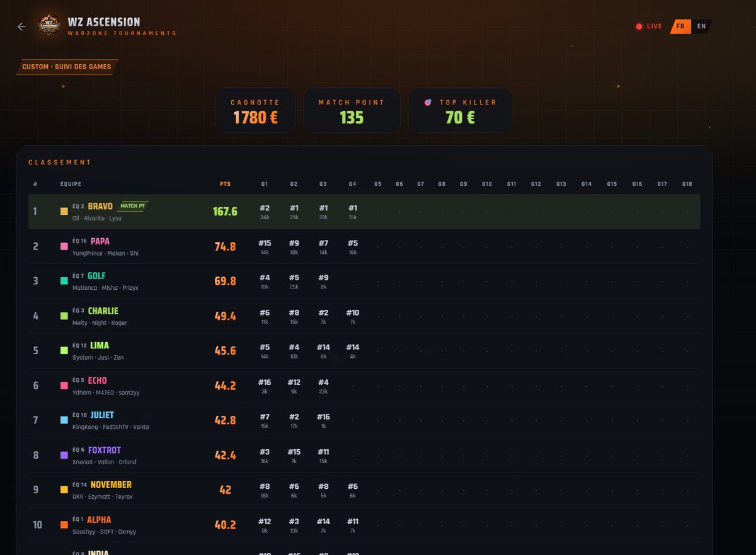Image resolution: width=756 pixels, height=555 pixels.
Task: Open the WZ Ascension logo
Action: [x=49, y=26]
